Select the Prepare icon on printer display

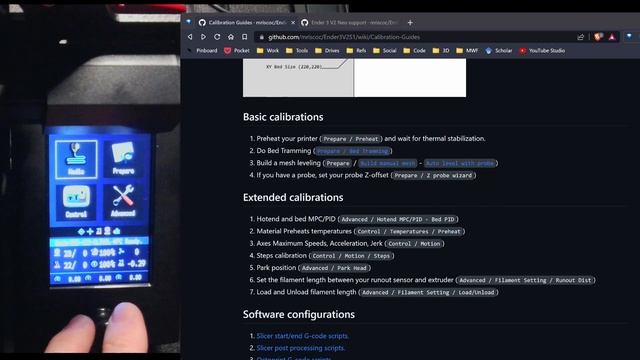(x=123, y=158)
